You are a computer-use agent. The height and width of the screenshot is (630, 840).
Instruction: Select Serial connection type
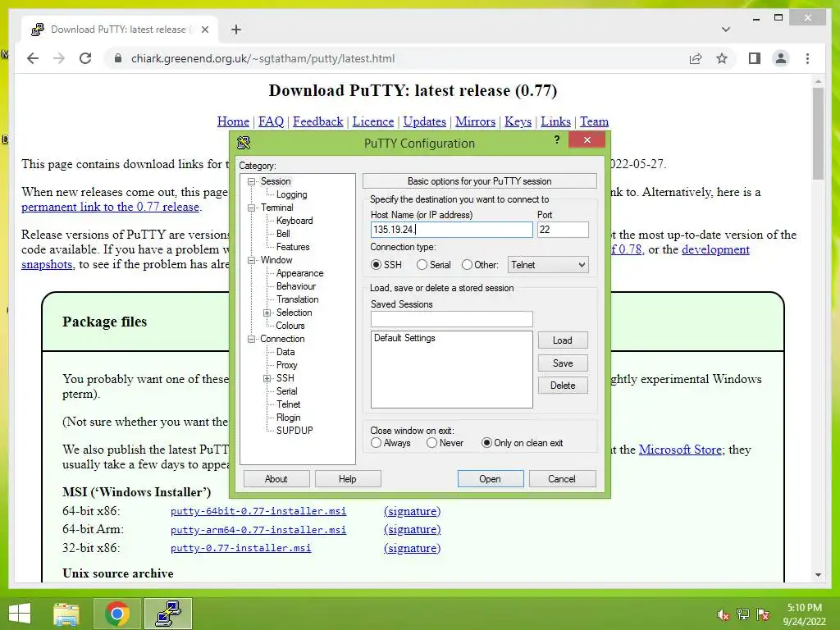(x=433, y=265)
